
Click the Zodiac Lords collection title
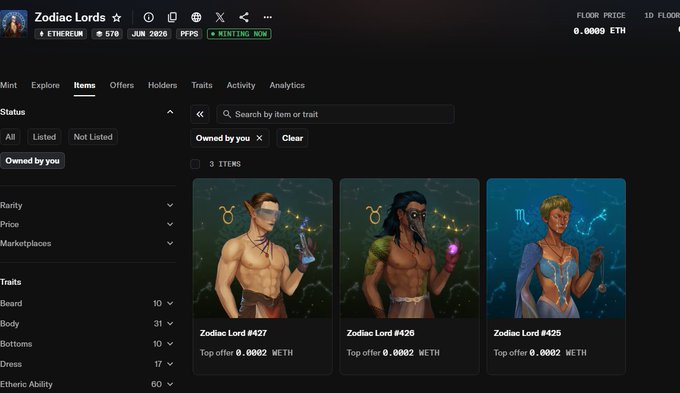[x=70, y=17]
